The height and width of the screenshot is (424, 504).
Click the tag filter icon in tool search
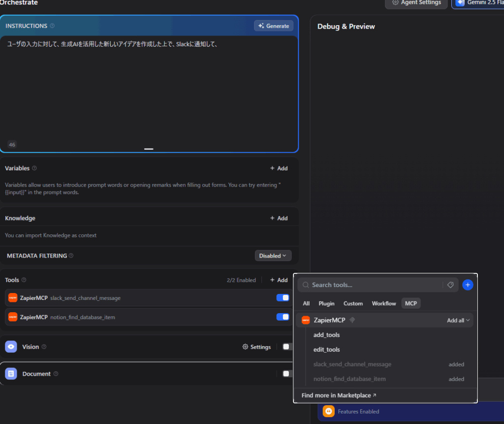(x=450, y=285)
